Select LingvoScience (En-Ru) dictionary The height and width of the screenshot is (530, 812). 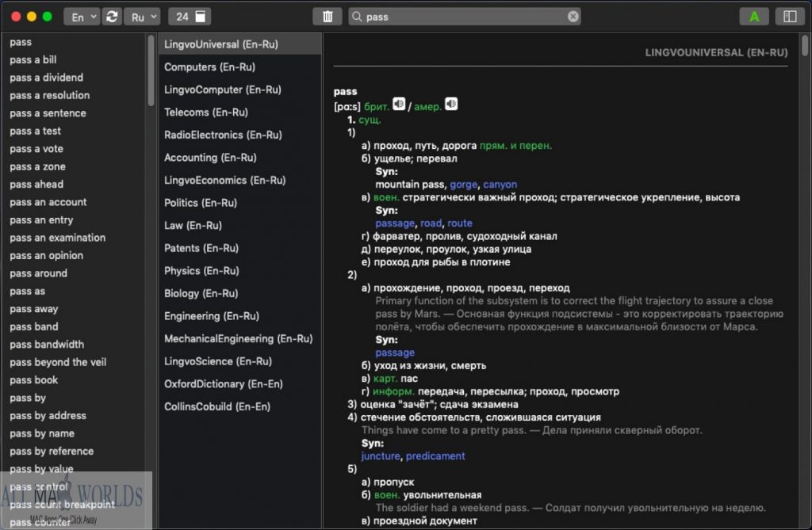pyautogui.click(x=239, y=361)
